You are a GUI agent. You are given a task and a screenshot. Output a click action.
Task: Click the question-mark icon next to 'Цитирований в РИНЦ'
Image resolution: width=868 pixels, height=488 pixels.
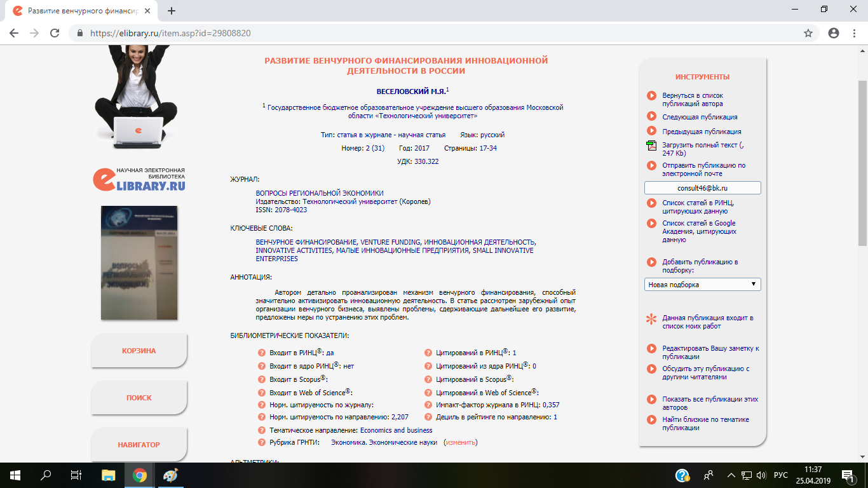point(429,353)
